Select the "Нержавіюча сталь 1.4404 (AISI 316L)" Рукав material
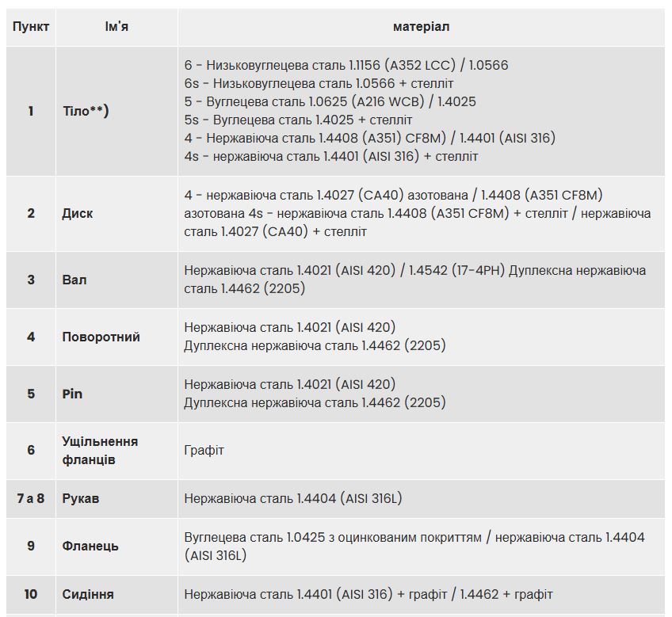This screenshot has width=672, height=617. pyautogui.click(x=293, y=498)
